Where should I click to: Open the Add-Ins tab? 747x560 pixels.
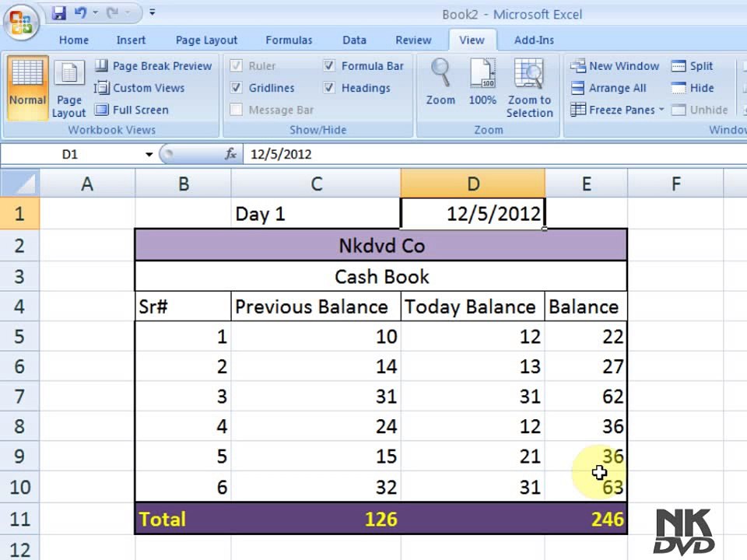click(534, 40)
